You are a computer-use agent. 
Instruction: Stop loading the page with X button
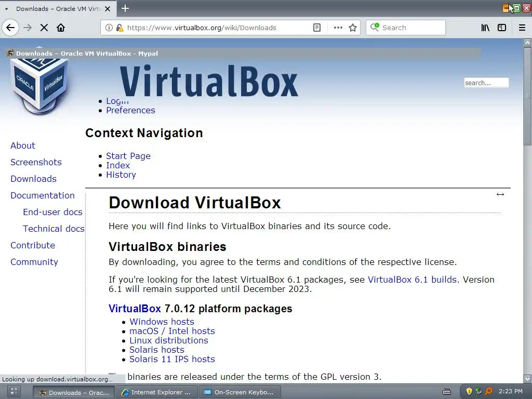[44, 28]
